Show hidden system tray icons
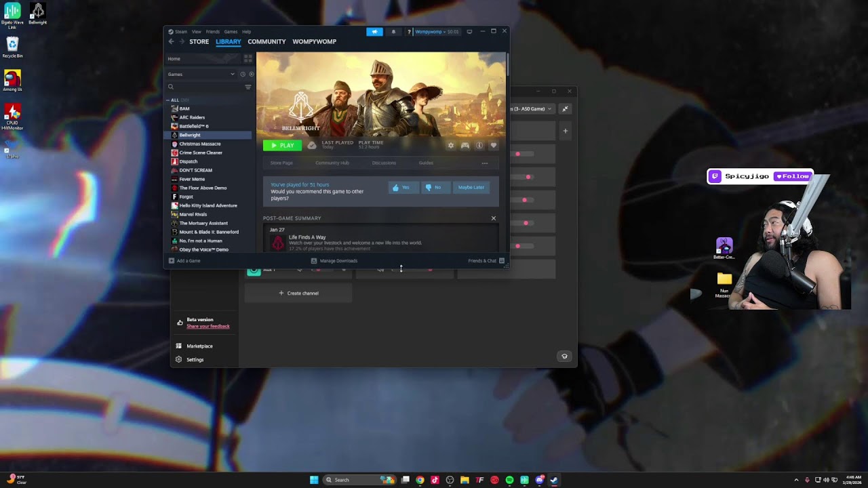Screen dimensions: 868x488 point(796,480)
